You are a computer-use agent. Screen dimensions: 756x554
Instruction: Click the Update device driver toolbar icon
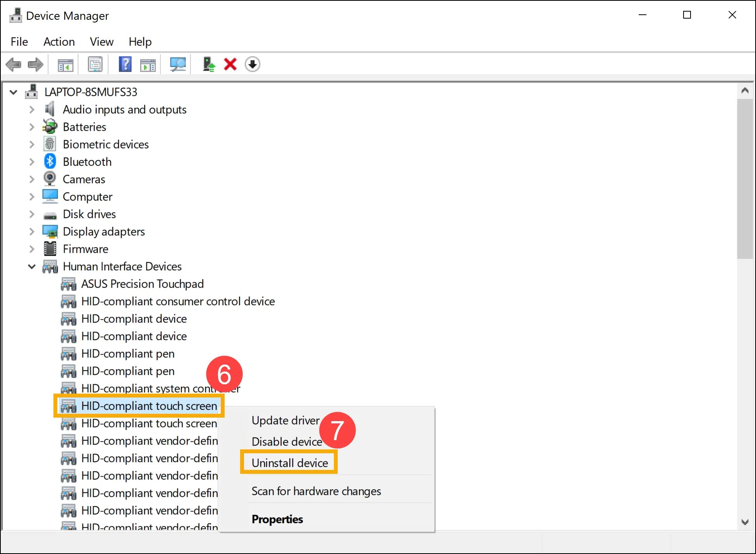pos(209,64)
